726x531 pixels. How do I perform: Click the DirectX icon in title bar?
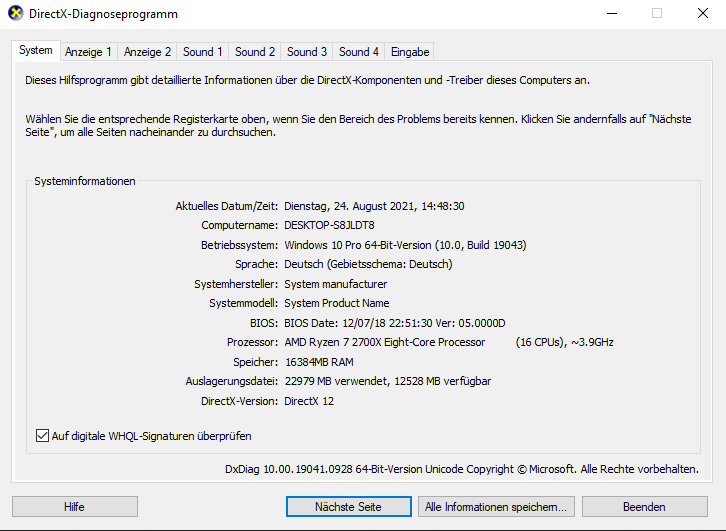(x=15, y=13)
